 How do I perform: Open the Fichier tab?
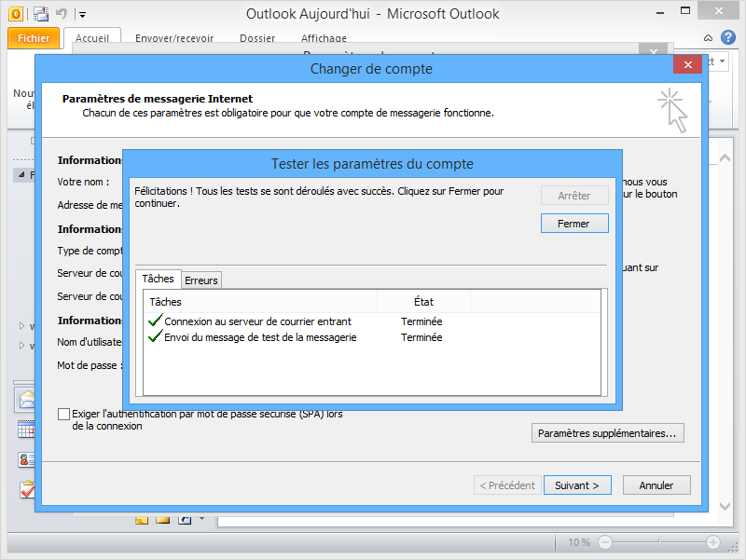click(x=34, y=38)
